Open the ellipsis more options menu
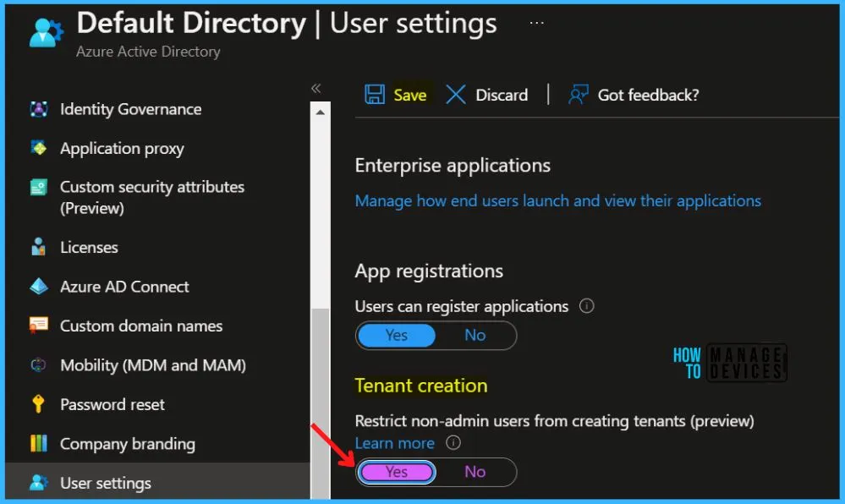The height and width of the screenshot is (504, 845). point(536,23)
